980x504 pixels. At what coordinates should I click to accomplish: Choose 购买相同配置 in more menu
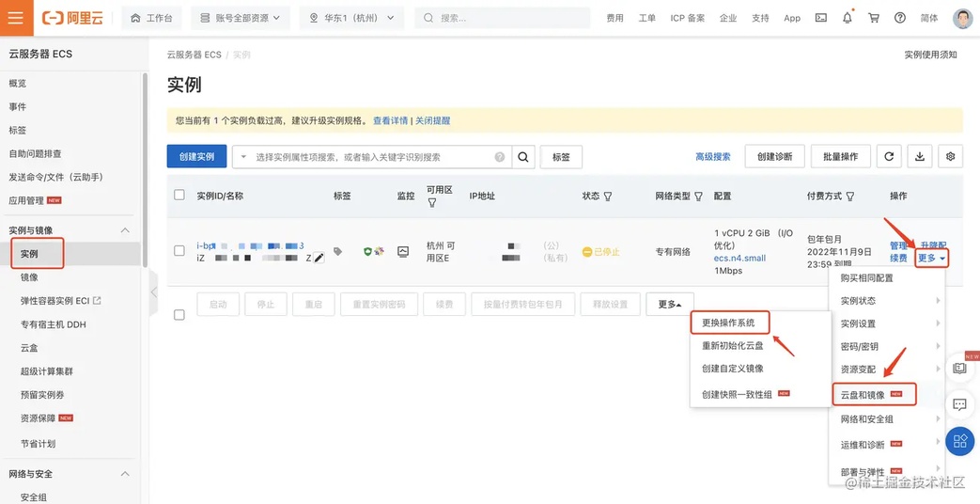[867, 277]
